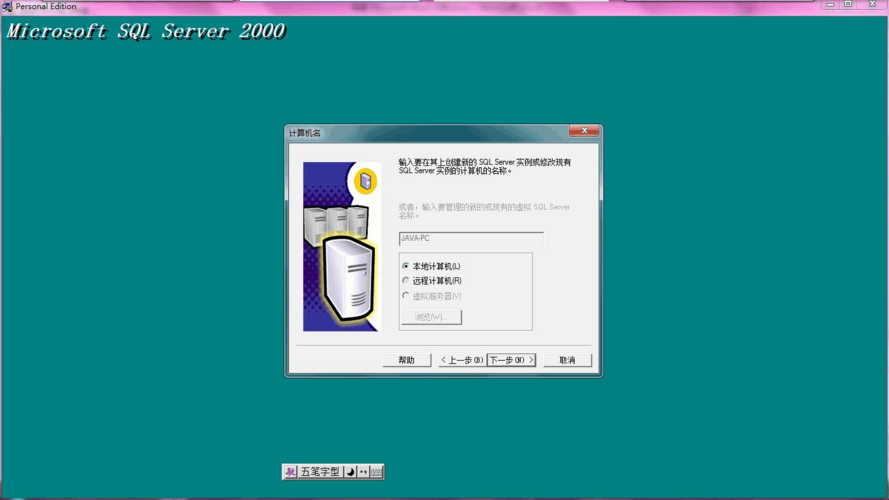Click the server illustration image

[342, 247]
